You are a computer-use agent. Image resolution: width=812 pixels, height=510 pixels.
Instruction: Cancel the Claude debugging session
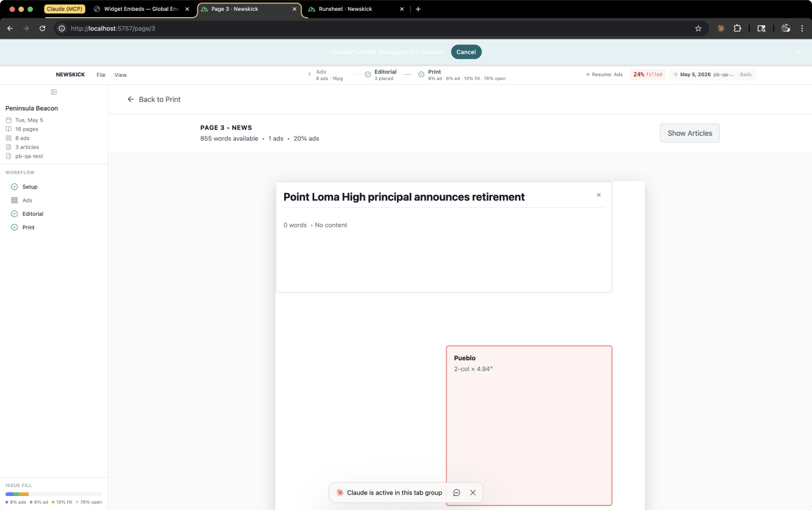pos(466,52)
